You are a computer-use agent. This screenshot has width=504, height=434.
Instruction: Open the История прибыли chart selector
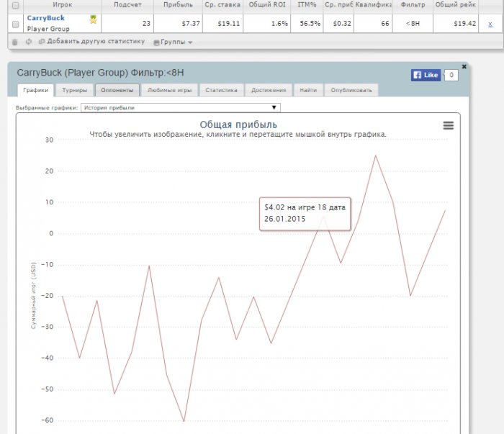click(181, 108)
